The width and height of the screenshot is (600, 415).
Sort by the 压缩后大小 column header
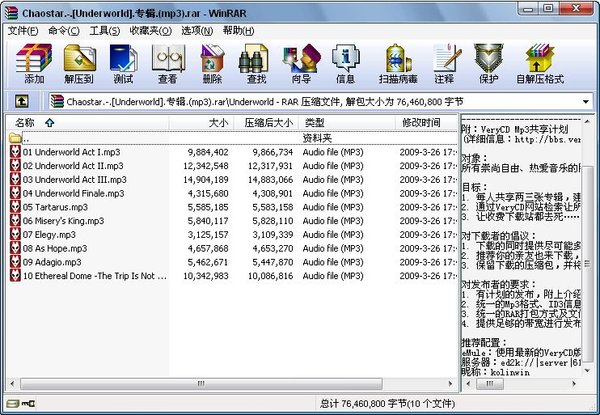point(266,123)
